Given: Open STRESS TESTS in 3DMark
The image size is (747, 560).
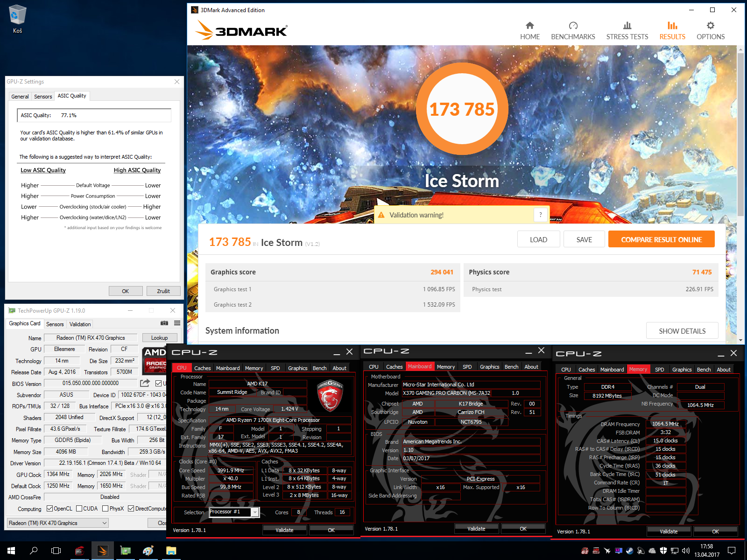Looking at the screenshot, I should point(627,31).
